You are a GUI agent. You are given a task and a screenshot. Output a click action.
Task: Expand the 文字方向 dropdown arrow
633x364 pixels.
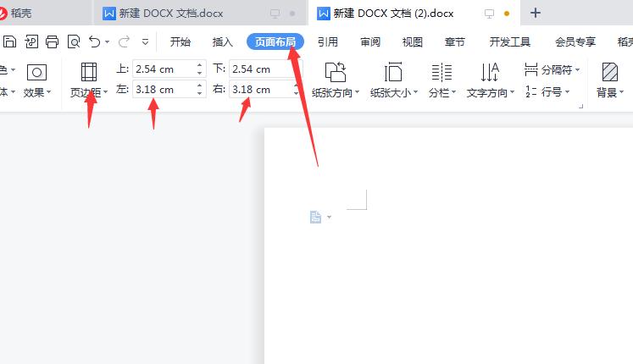tap(512, 92)
